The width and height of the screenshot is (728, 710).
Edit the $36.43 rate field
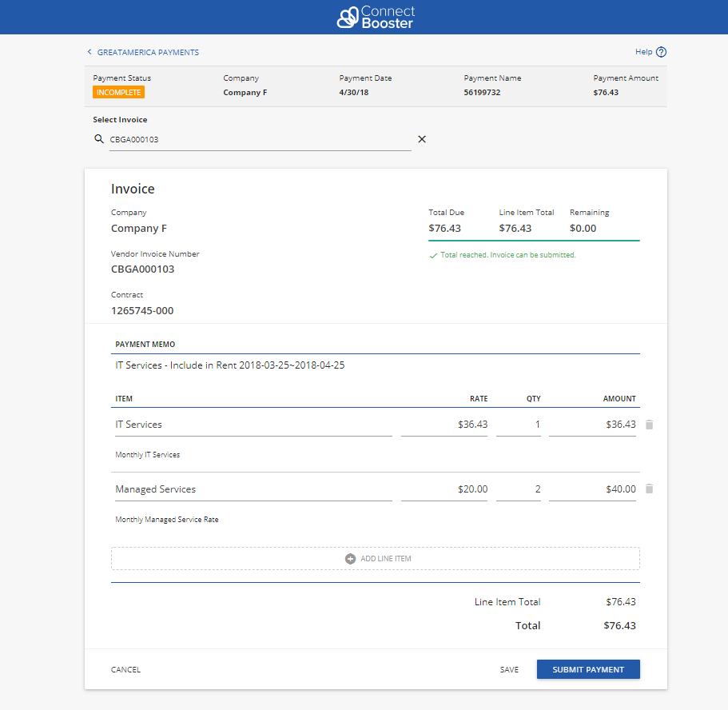pyautogui.click(x=444, y=425)
